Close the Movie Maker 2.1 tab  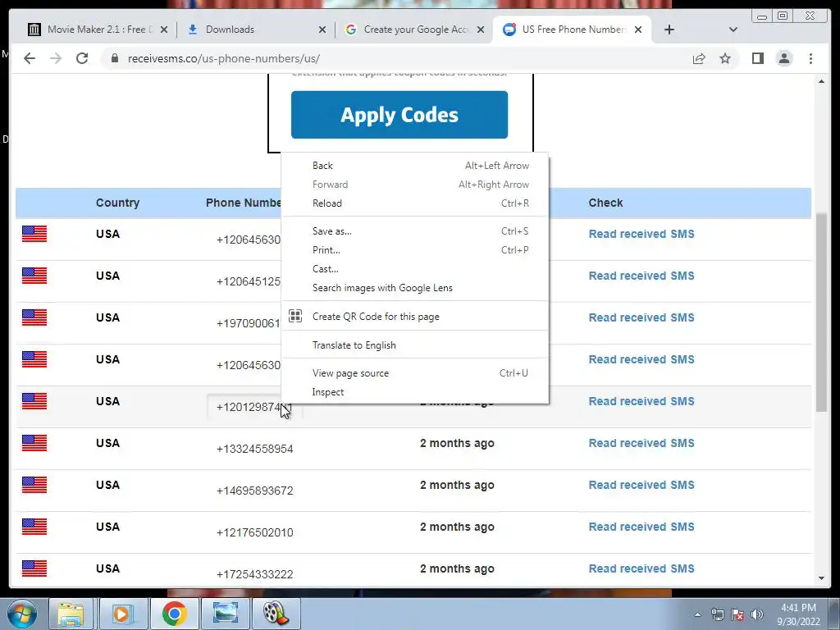coord(164,30)
